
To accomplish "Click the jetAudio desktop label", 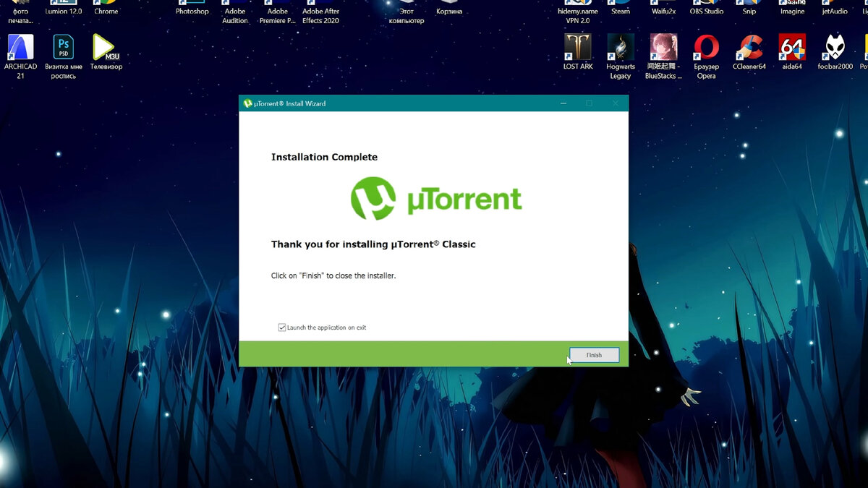I will [x=835, y=12].
